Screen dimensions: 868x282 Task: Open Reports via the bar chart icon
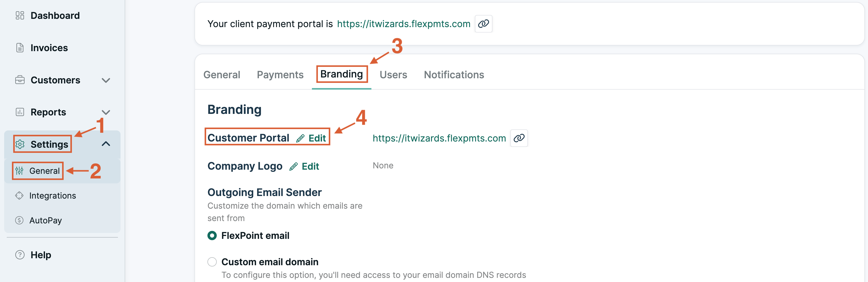20,112
